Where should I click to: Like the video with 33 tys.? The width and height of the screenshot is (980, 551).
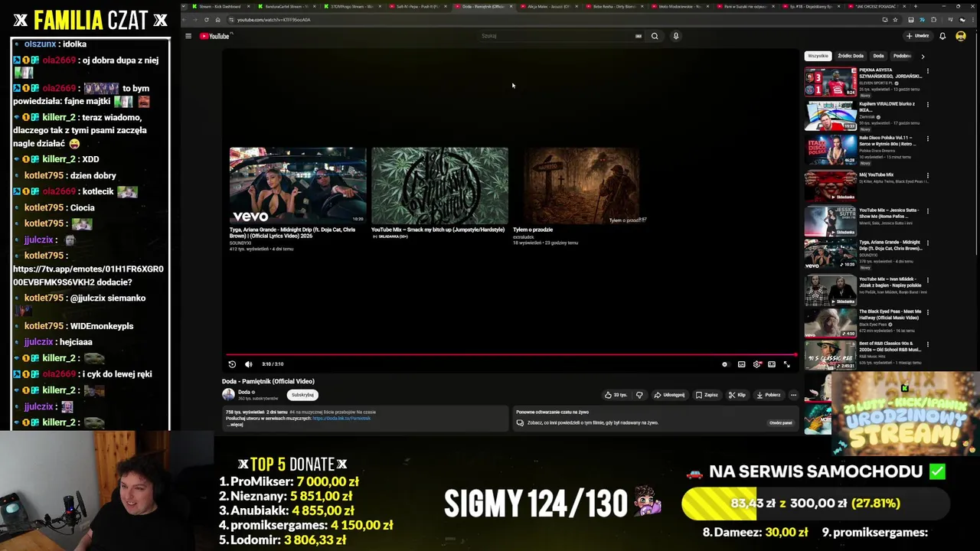click(616, 395)
